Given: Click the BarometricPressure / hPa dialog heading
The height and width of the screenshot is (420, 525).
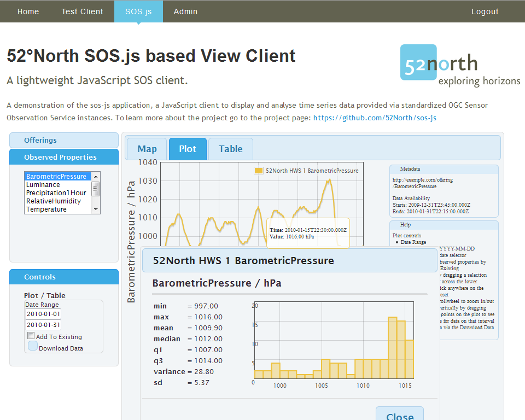Looking at the screenshot, I should [217, 283].
